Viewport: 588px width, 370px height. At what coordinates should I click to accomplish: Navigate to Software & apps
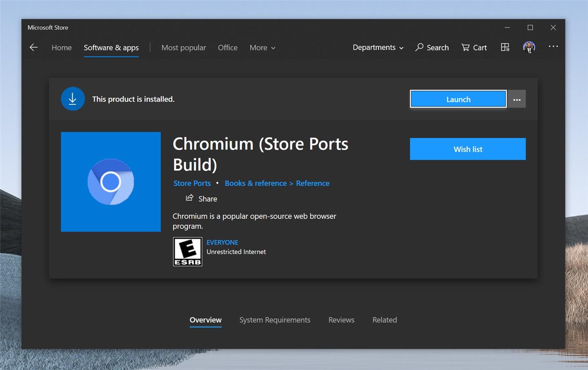[111, 47]
